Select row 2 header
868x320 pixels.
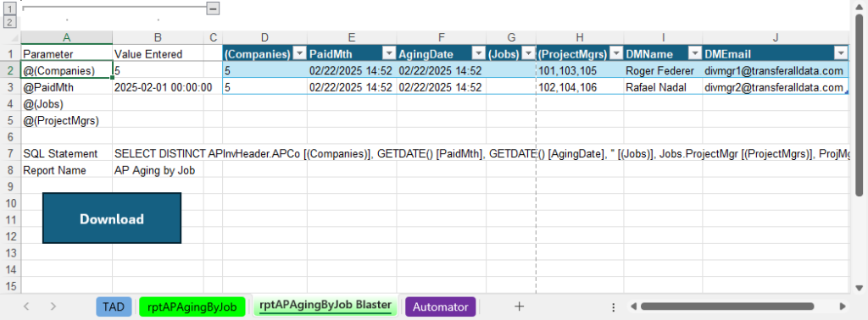click(x=10, y=70)
